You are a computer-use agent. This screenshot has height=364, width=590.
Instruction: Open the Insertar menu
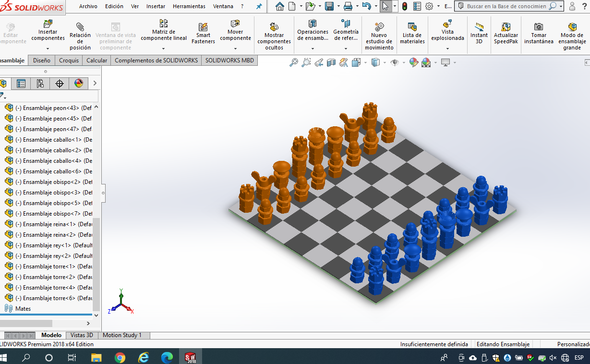pyautogui.click(x=156, y=6)
